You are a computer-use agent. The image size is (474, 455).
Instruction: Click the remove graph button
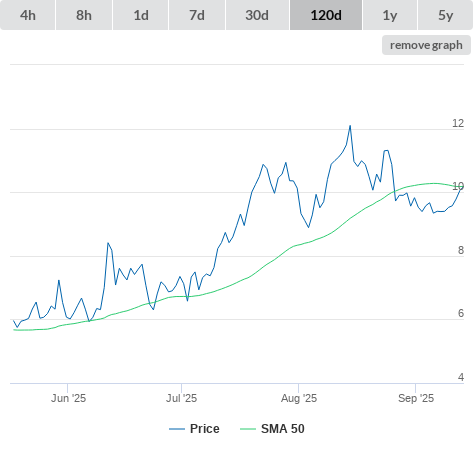[x=426, y=45]
